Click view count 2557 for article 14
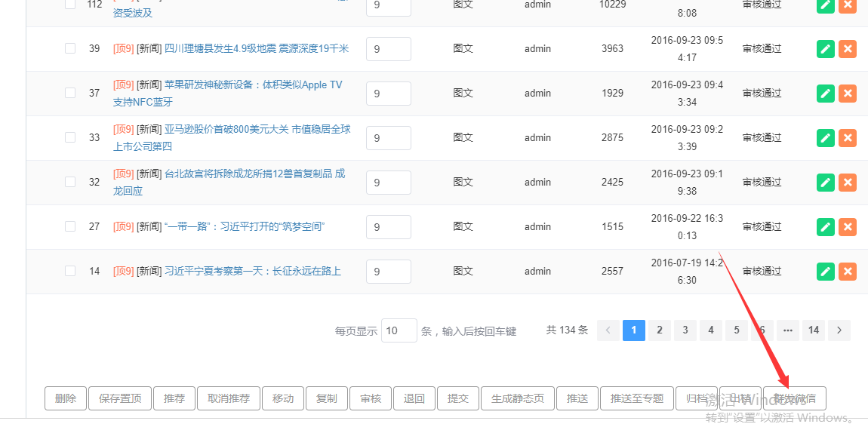 pos(612,271)
